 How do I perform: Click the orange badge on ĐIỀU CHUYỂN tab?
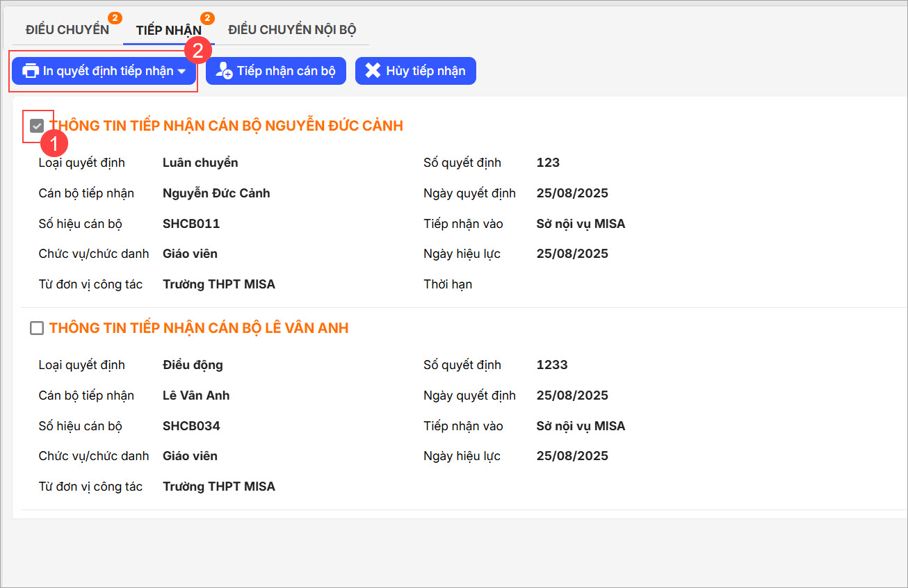coord(115,17)
